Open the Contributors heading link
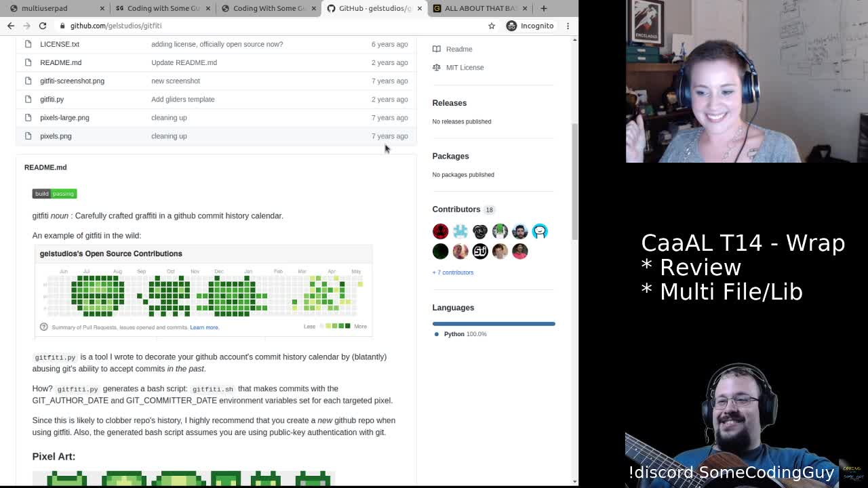 pyautogui.click(x=456, y=209)
